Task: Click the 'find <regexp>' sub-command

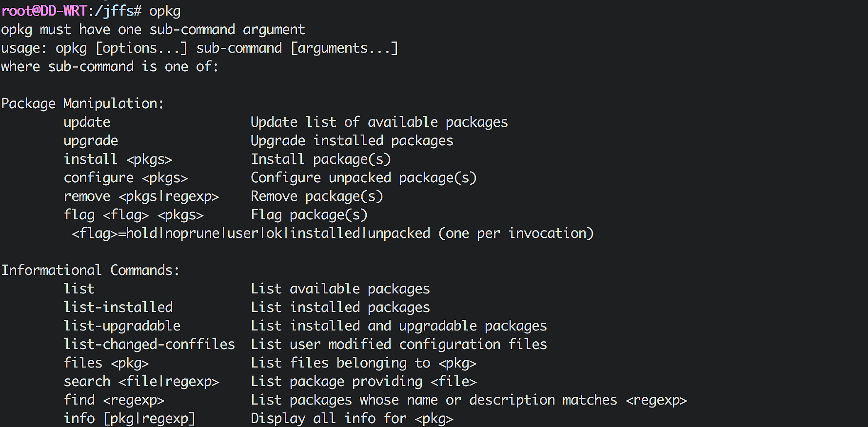Action: pos(114,400)
